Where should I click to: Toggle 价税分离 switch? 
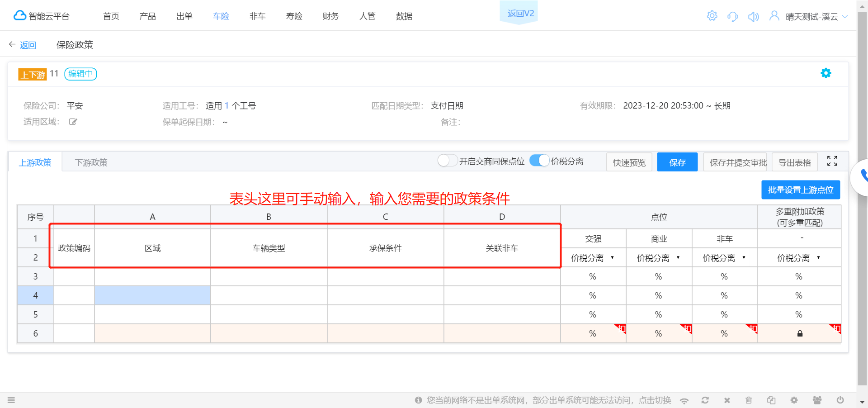pos(539,161)
